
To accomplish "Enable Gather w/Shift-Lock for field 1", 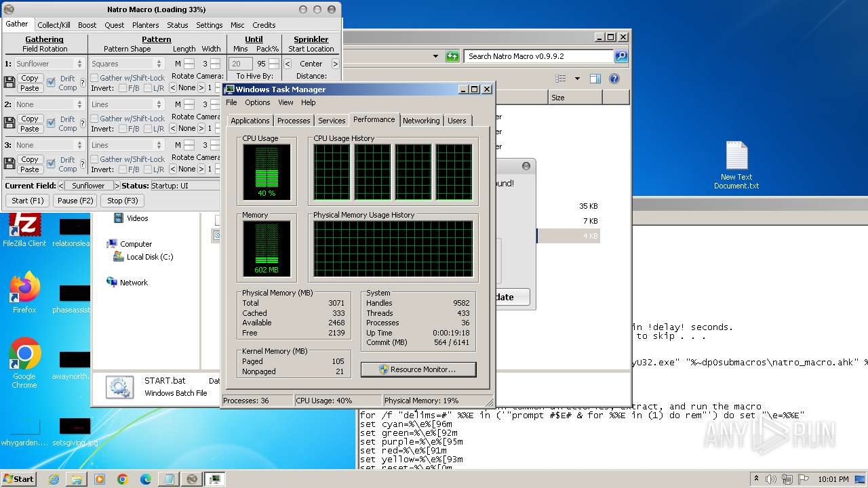I will [x=94, y=78].
